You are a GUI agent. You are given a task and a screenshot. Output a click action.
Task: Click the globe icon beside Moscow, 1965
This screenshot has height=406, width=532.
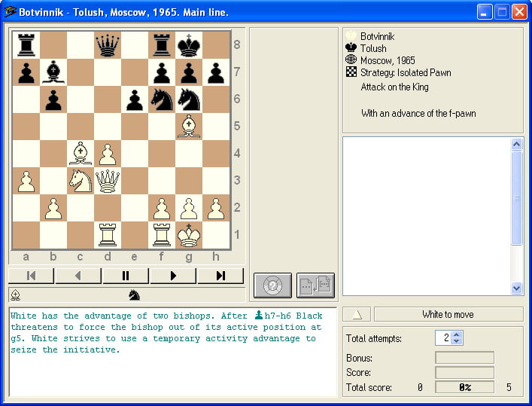coord(351,60)
